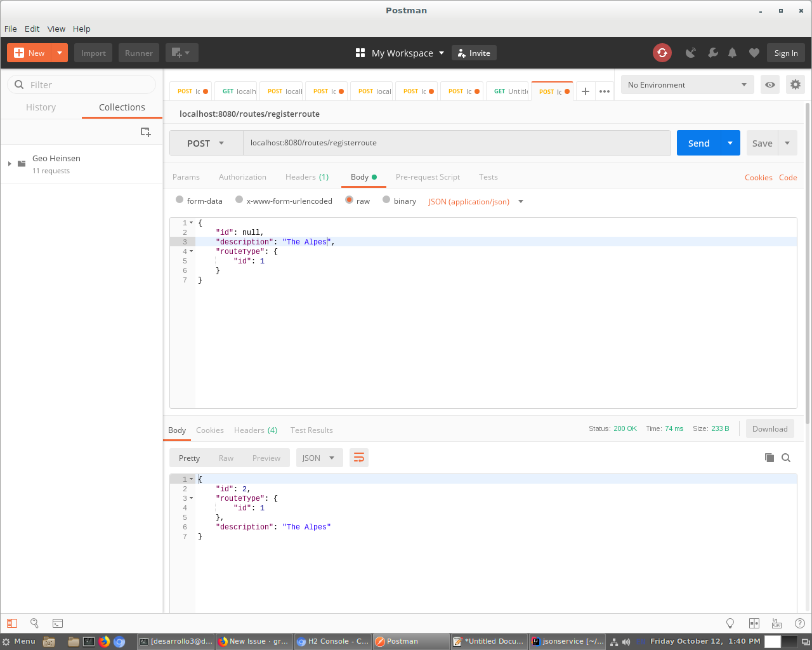The height and width of the screenshot is (650, 812).
Task: Toggle two pane layout icon
Action: pyautogui.click(x=754, y=623)
